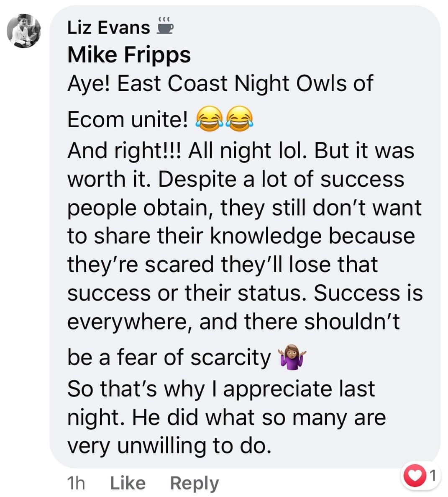Click the 'Ecom unite!' text
The width and height of the screenshot is (448, 497).
coord(128,120)
